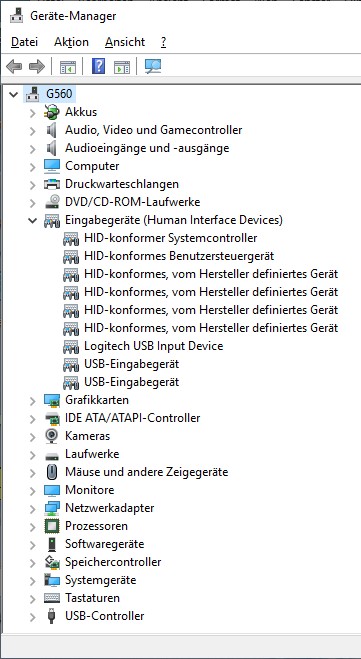This screenshot has width=361, height=659.
Task: Select the Mäuse und andere Zeigegeräte item
Action: pyautogui.click(x=146, y=472)
